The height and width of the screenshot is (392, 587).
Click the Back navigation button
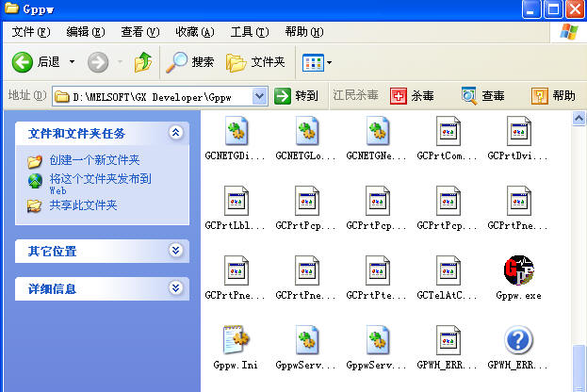tap(36, 62)
